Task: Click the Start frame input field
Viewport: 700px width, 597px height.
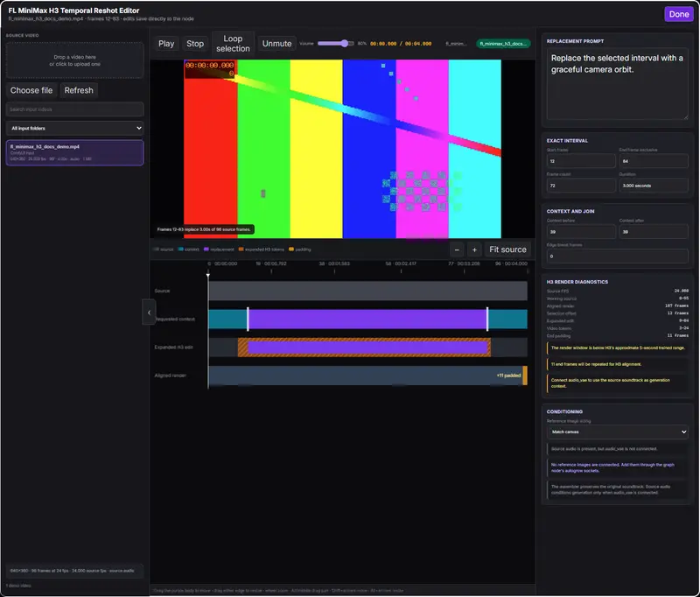Action: (581, 161)
